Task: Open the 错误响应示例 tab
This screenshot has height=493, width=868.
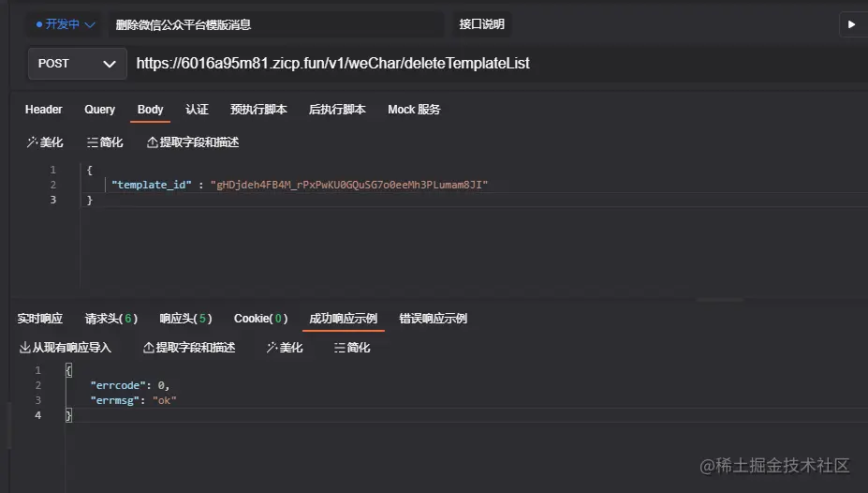Action: tap(433, 319)
